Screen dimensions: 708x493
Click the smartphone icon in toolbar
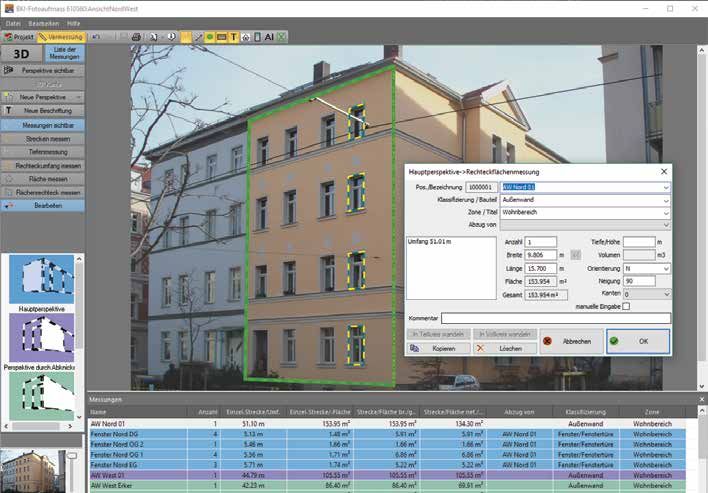(x=255, y=37)
